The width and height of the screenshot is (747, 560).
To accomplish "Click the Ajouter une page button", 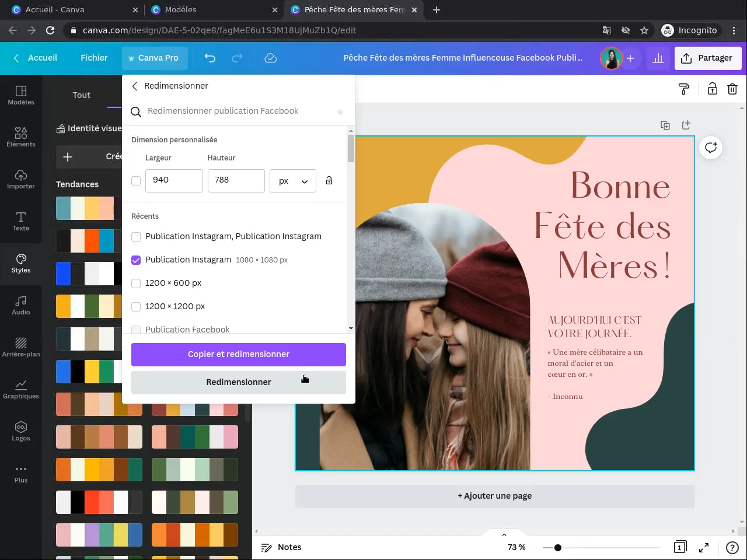I will 494,496.
